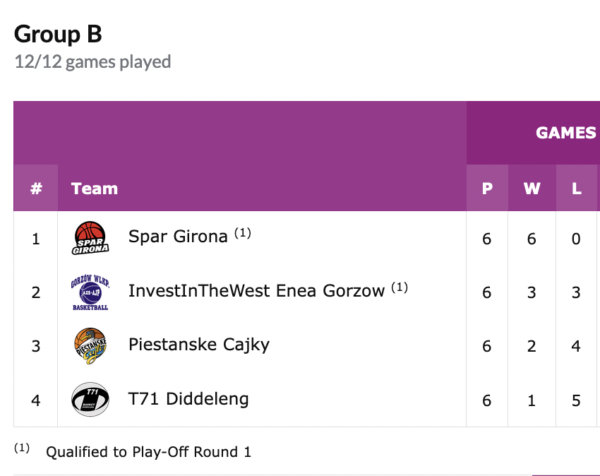The image size is (600, 476).
Task: Click the Group B heading
Action: pyautogui.click(x=58, y=34)
